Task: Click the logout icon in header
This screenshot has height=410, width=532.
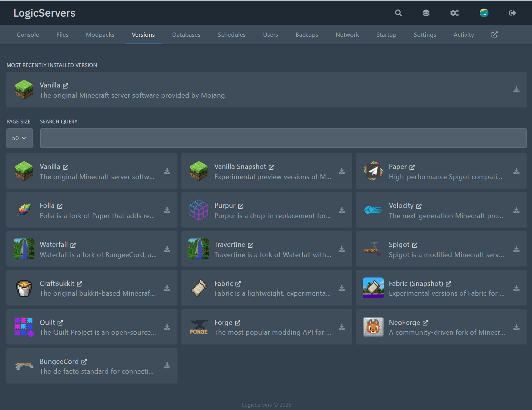Action: [x=513, y=13]
